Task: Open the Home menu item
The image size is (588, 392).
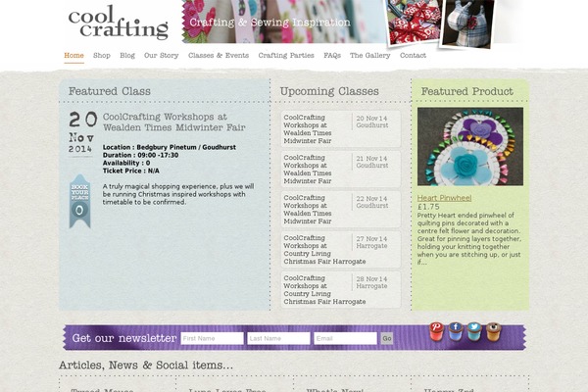Action: pos(73,56)
